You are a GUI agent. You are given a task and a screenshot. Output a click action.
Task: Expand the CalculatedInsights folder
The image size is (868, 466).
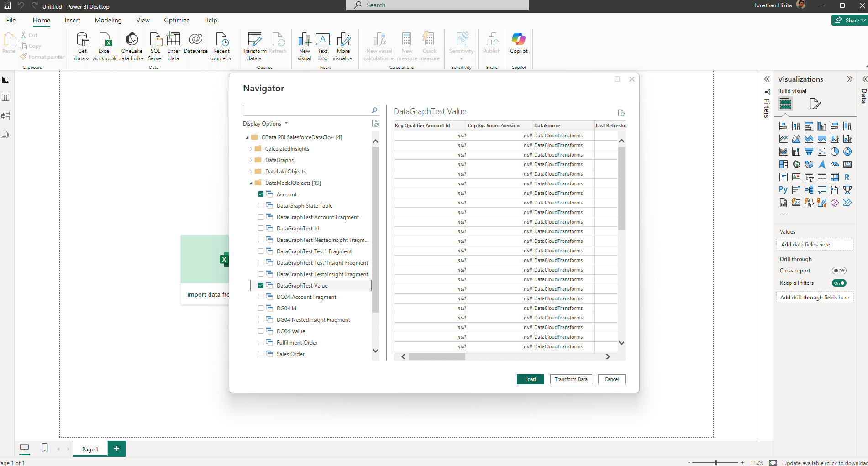click(x=251, y=149)
